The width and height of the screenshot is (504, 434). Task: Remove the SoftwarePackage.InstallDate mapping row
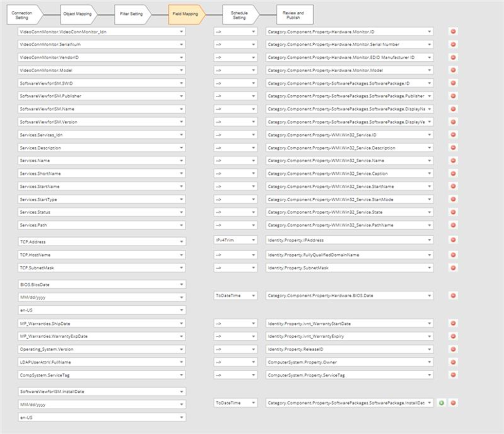click(453, 403)
